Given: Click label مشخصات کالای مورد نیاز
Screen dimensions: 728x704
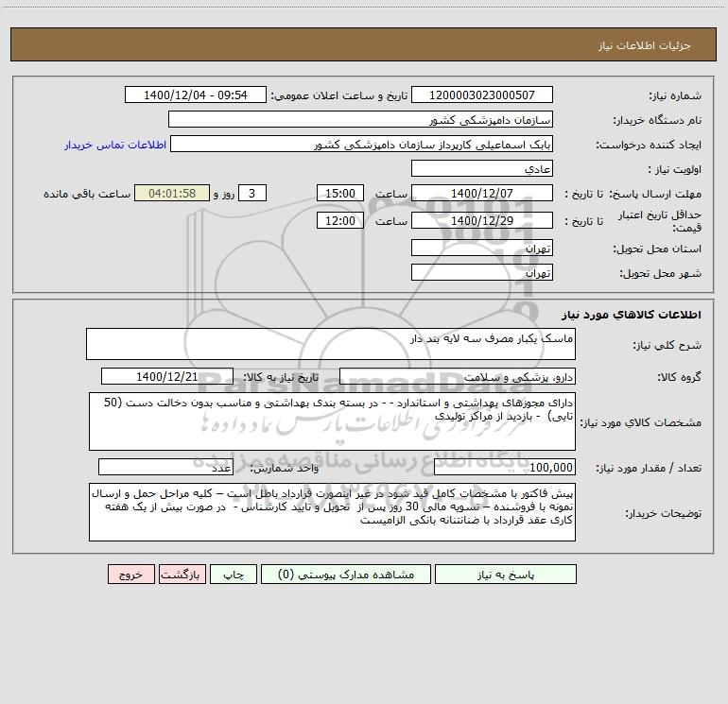Looking at the screenshot, I should [x=643, y=422].
